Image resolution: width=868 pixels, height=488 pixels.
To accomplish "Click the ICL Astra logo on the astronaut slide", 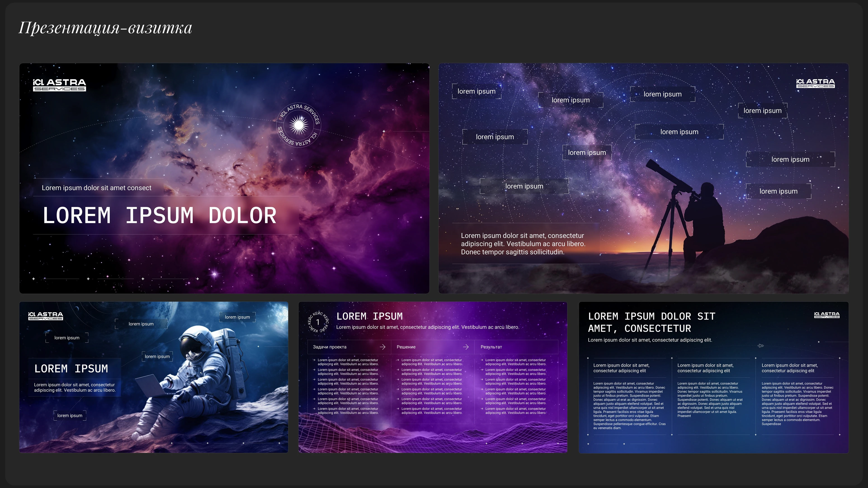I will click(45, 316).
